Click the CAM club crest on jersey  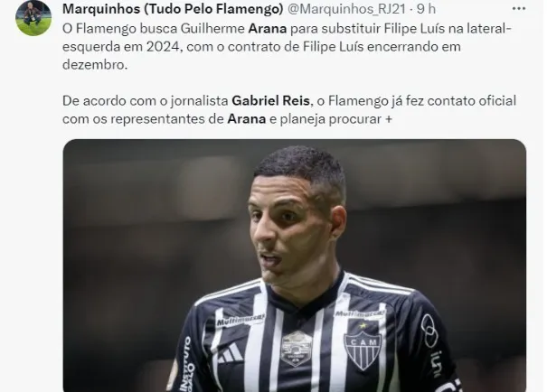pos(363,350)
